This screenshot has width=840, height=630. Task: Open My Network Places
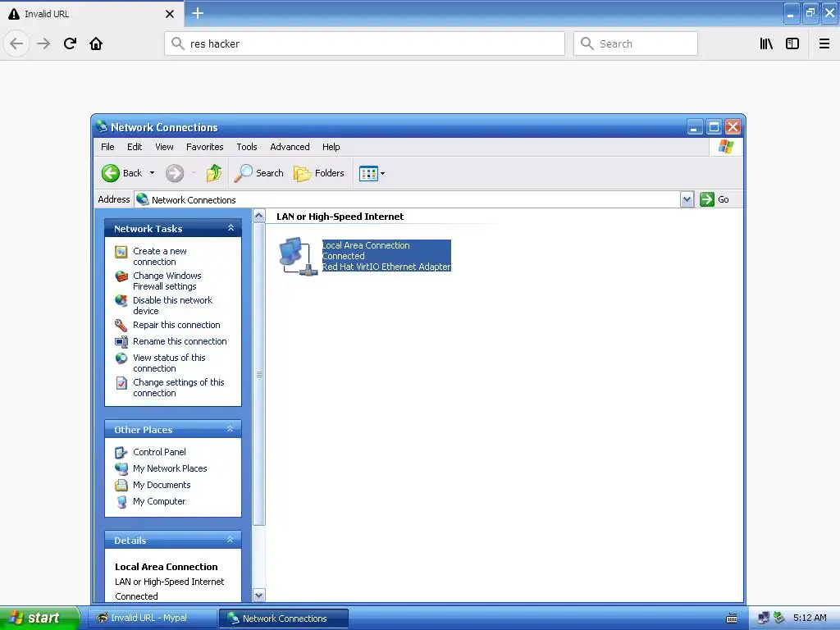(x=170, y=468)
